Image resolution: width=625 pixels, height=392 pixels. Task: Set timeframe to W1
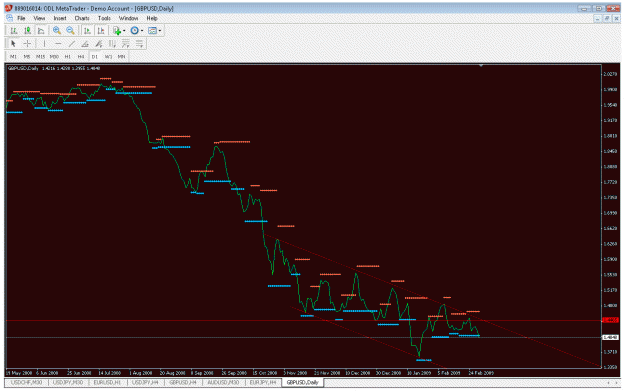click(108, 57)
